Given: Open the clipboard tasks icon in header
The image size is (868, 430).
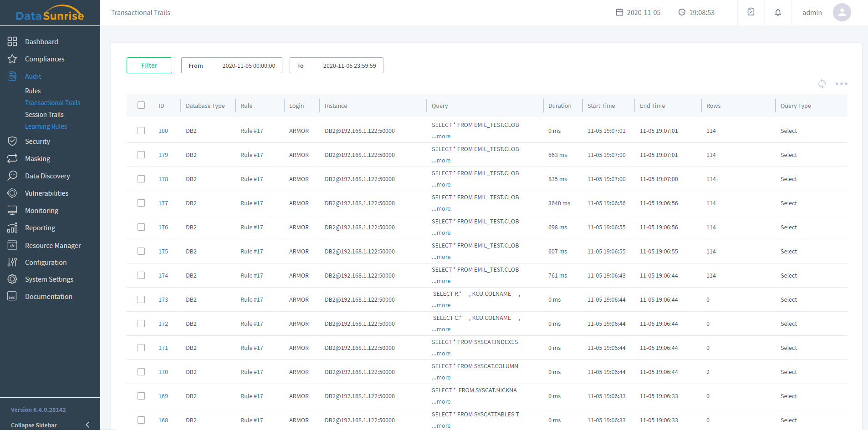Looking at the screenshot, I should pos(751,12).
